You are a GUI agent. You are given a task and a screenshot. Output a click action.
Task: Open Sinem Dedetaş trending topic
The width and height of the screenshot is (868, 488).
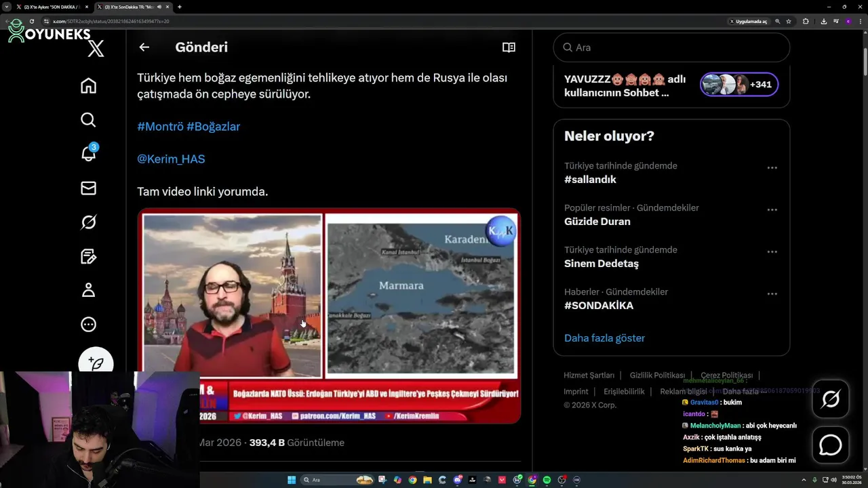click(601, 264)
